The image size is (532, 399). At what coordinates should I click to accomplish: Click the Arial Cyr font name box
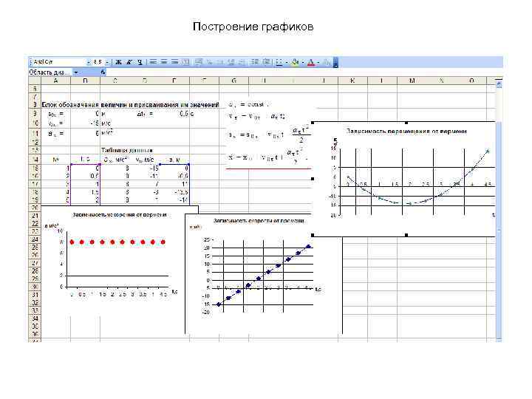coord(58,62)
